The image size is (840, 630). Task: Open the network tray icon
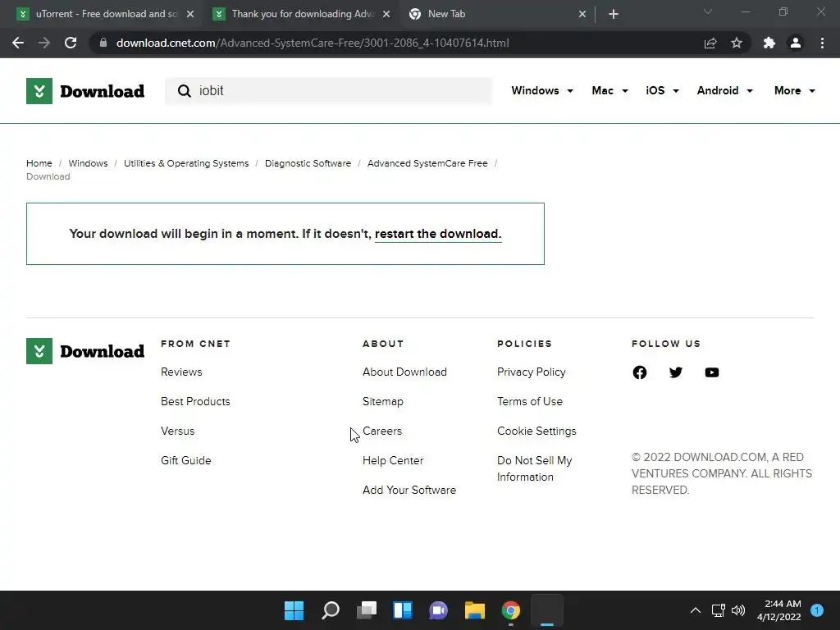click(x=718, y=610)
